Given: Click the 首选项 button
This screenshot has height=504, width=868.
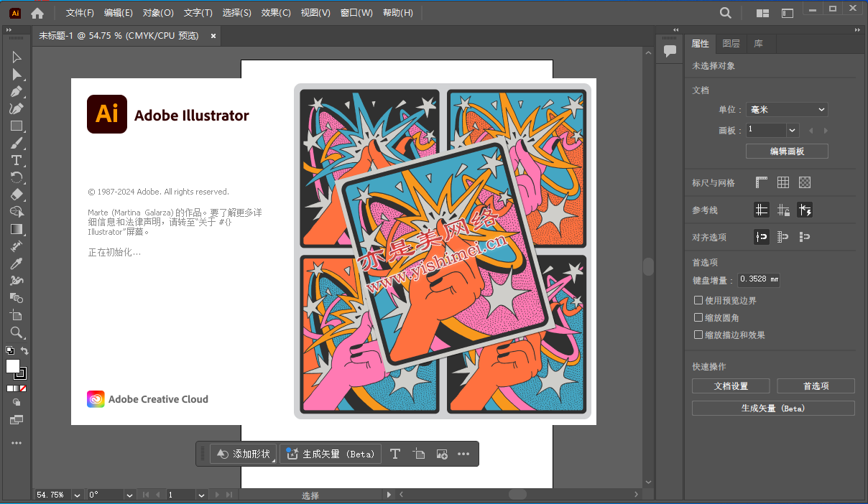Looking at the screenshot, I should (816, 386).
